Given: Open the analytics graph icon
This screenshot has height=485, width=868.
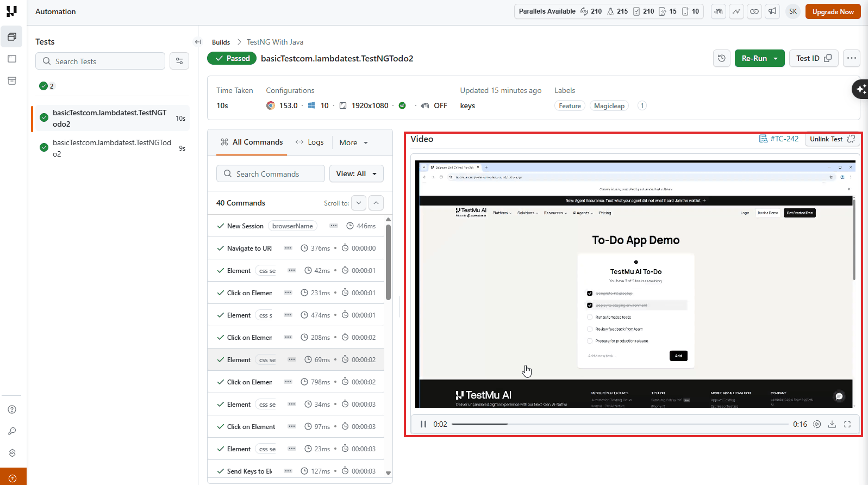Looking at the screenshot, I should click(x=736, y=11).
